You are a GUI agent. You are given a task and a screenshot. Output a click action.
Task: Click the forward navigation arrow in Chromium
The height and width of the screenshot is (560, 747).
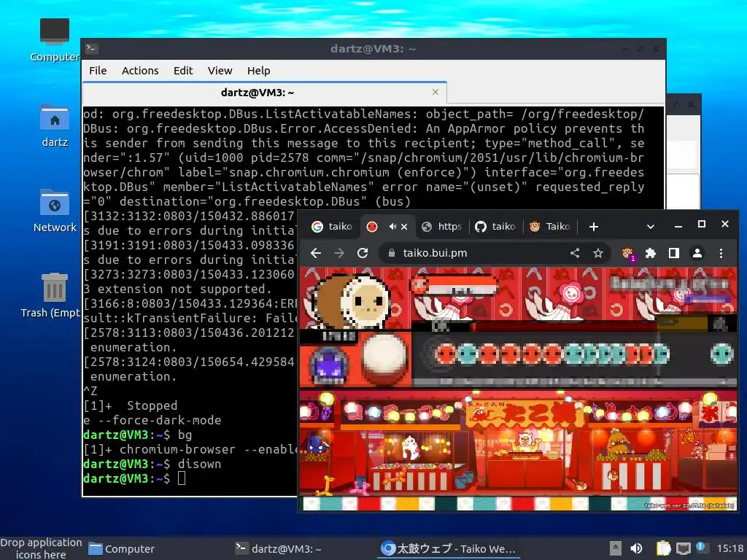pyautogui.click(x=339, y=253)
